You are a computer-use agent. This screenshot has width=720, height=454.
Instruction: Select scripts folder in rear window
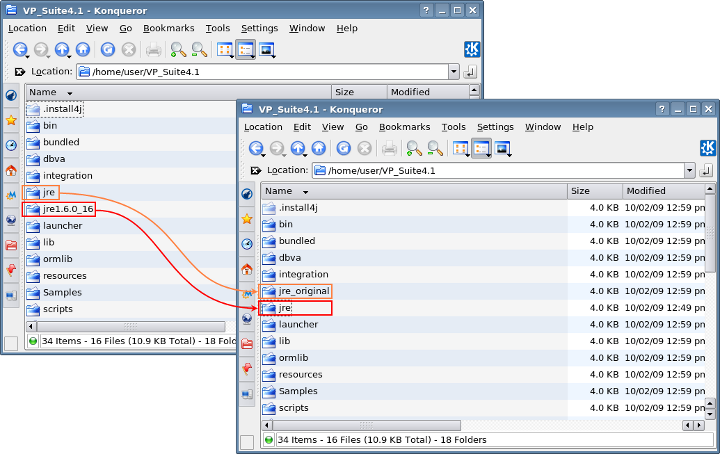pyautogui.click(x=50, y=309)
